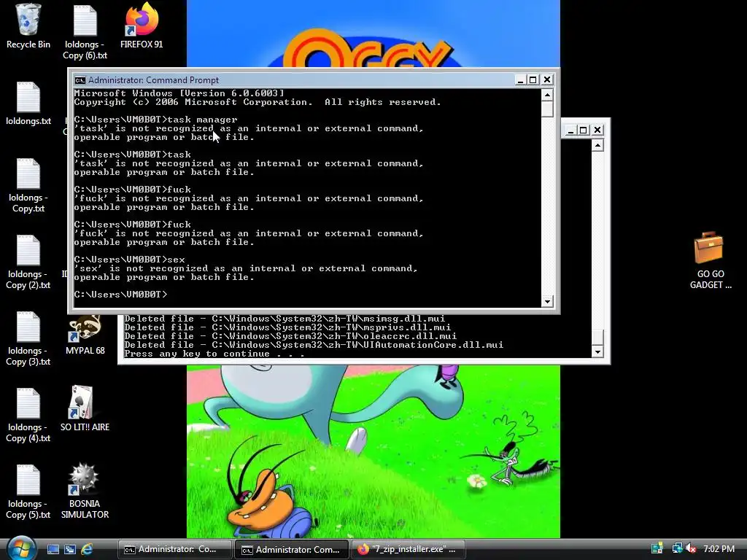
Task: Click the background console scrollbar thumb
Action: pyautogui.click(x=597, y=337)
